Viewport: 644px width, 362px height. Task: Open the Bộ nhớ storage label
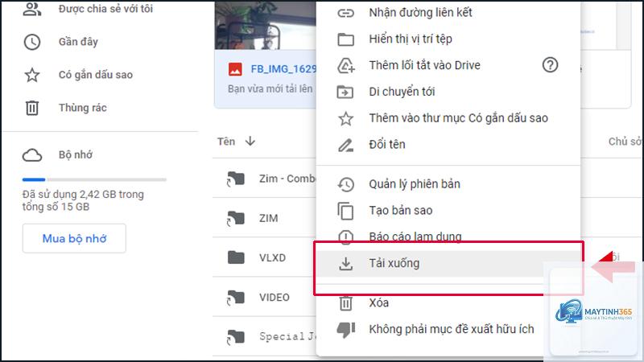click(x=76, y=155)
